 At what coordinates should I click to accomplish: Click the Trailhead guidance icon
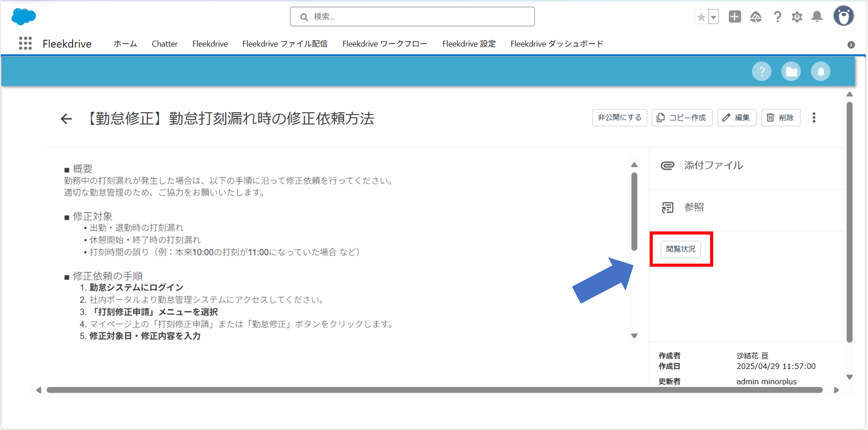point(756,17)
